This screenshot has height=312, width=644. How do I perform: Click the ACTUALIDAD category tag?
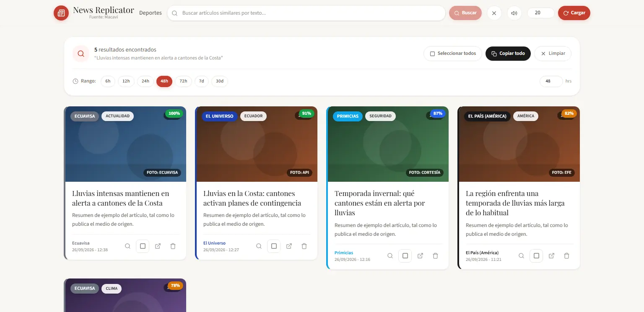117,116
